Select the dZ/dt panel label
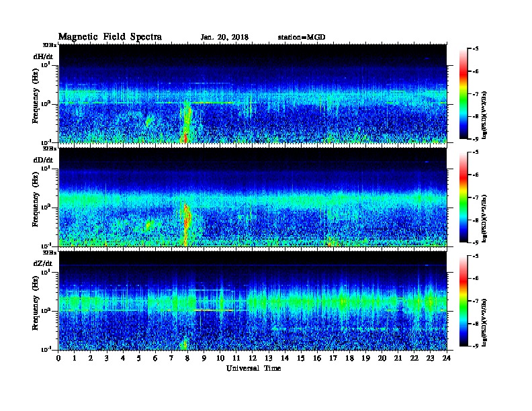532x411 pixels. 43,263
